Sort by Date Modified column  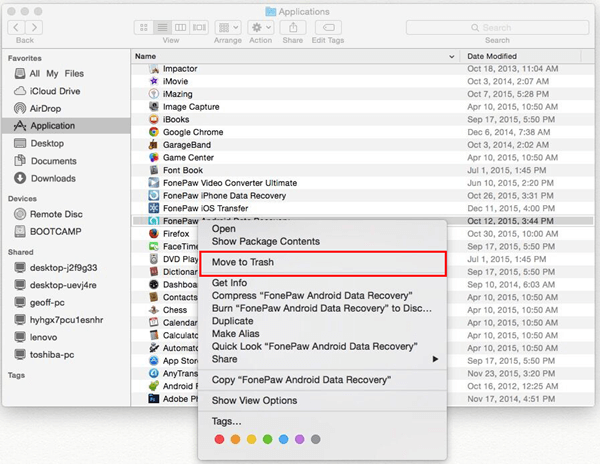point(520,56)
